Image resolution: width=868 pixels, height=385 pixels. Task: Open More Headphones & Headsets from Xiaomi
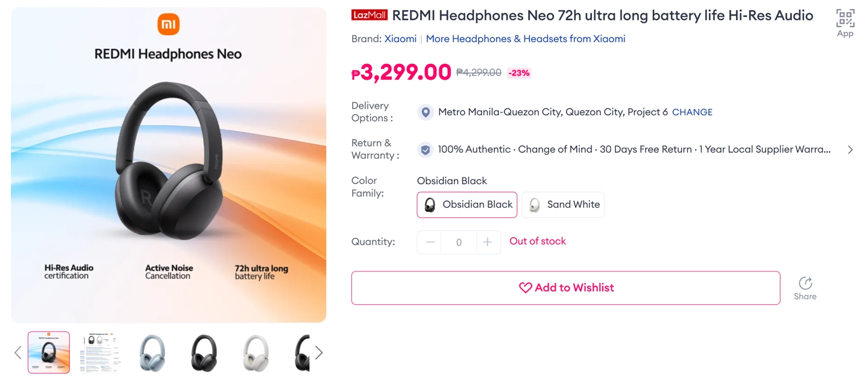[x=526, y=39]
